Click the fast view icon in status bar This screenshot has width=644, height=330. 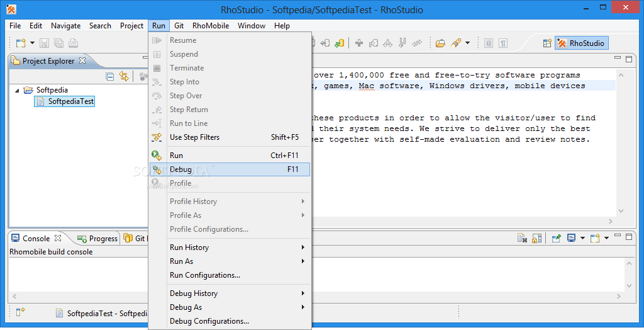[20, 312]
